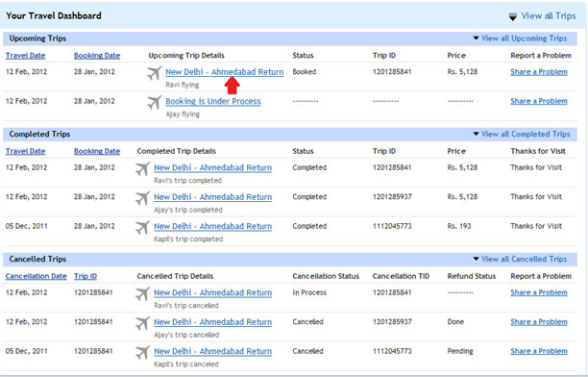The width and height of the screenshot is (588, 377).
Task: Open Booking is Under Process link
Action: (213, 101)
